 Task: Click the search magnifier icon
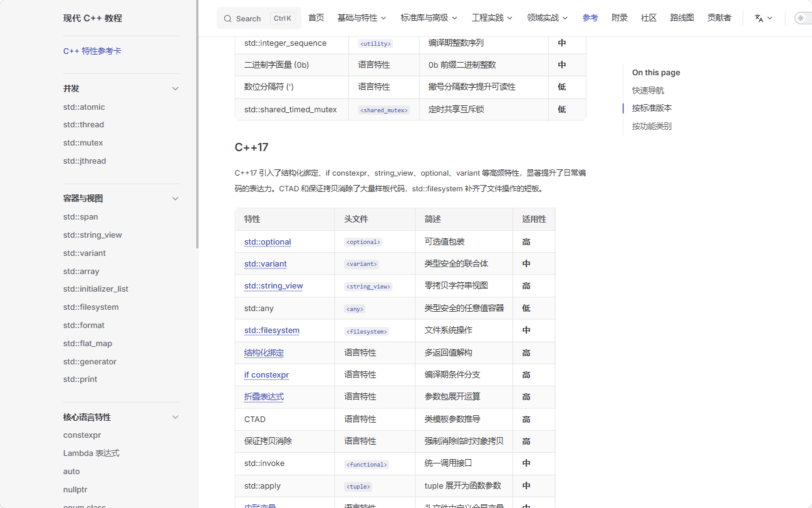(227, 19)
